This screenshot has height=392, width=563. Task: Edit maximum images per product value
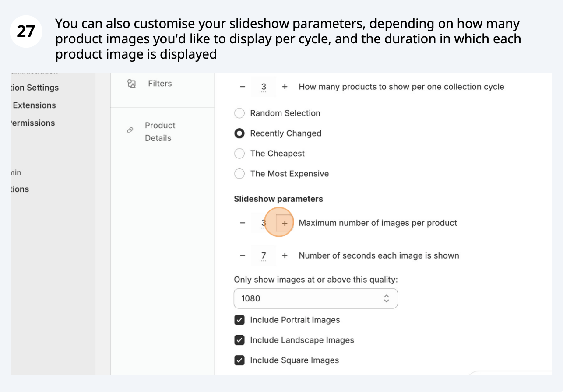click(264, 223)
